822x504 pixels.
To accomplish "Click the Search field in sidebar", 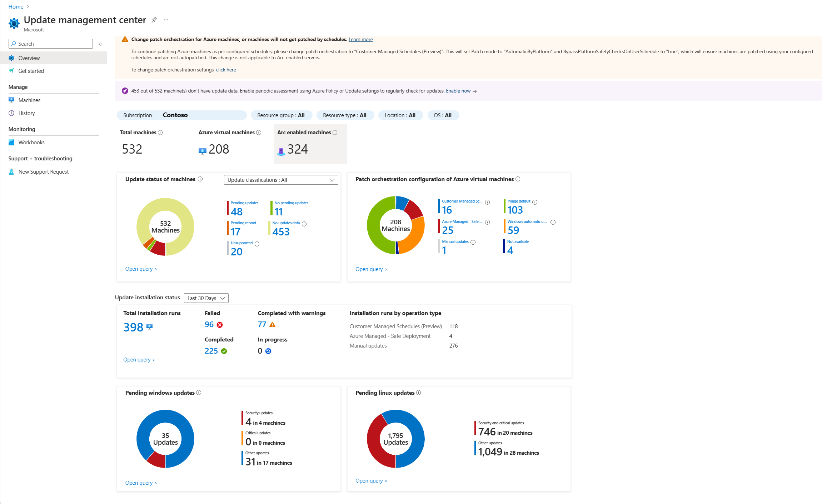I will (50, 44).
